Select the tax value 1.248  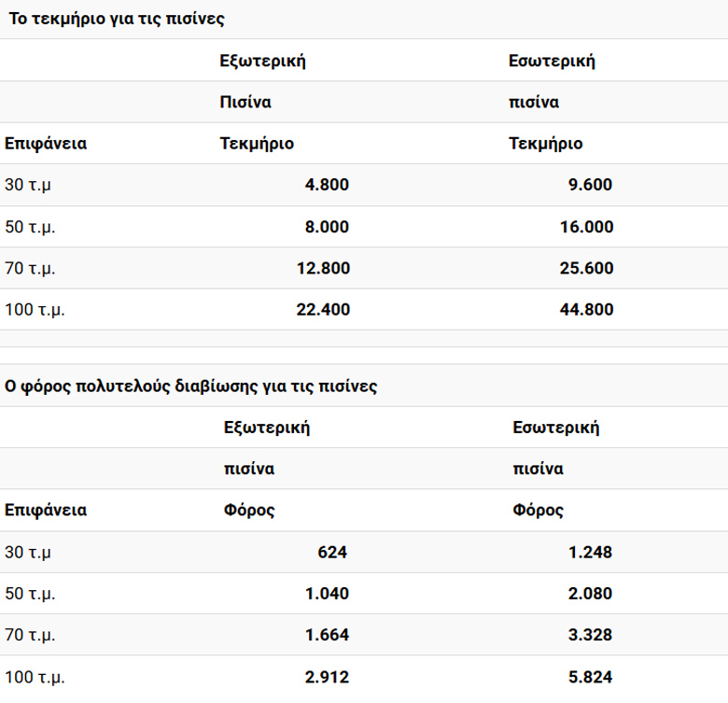point(590,553)
